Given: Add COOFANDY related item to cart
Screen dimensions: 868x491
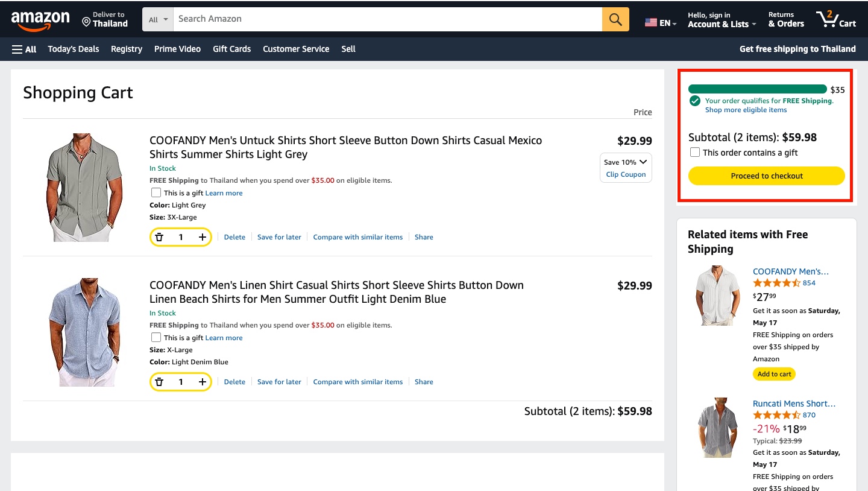Looking at the screenshot, I should click(774, 374).
